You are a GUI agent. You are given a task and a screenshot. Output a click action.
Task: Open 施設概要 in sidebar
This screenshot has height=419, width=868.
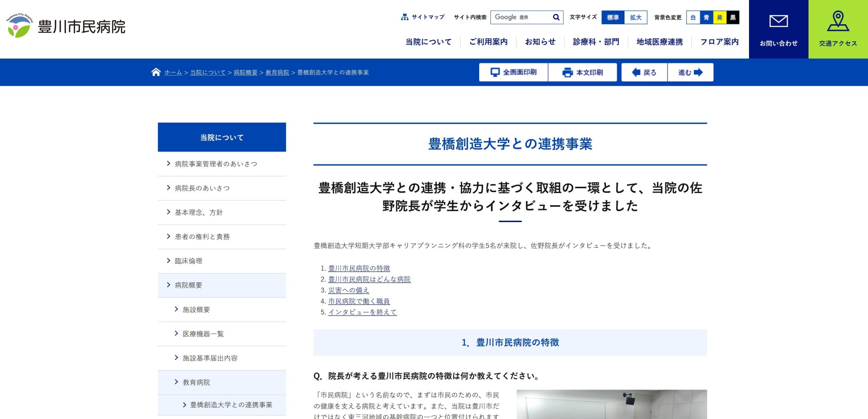point(222,310)
